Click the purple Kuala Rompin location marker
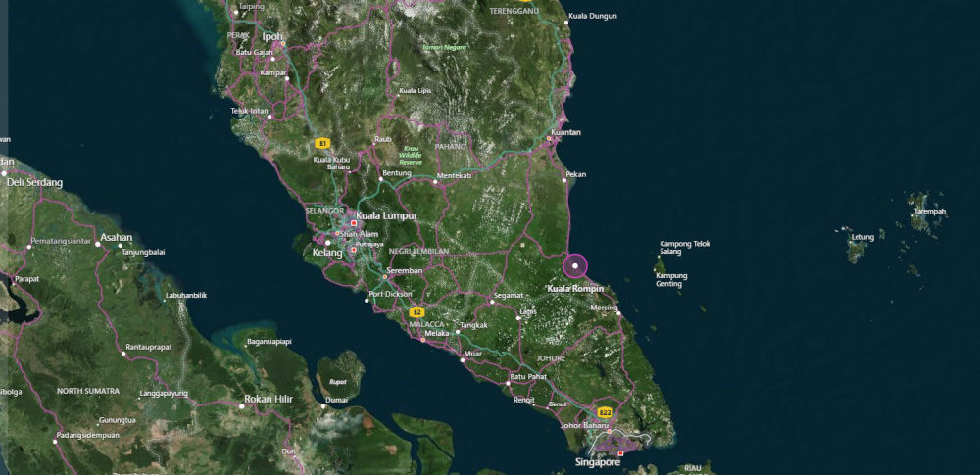980x475 pixels. 575,266
